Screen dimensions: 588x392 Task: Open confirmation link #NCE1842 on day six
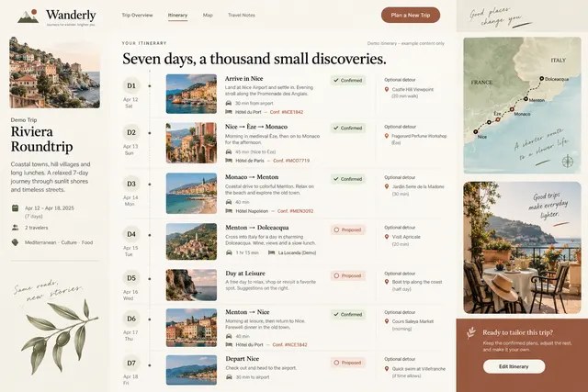[x=290, y=345]
